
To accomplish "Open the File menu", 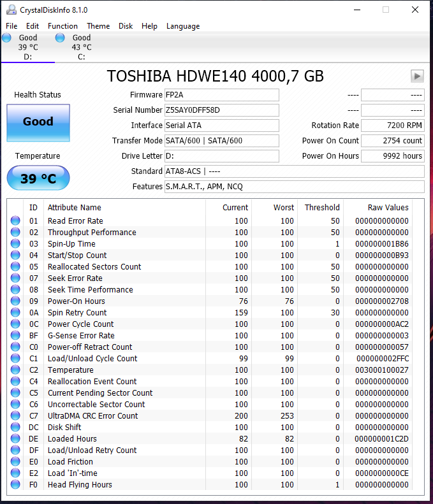I will (11, 26).
